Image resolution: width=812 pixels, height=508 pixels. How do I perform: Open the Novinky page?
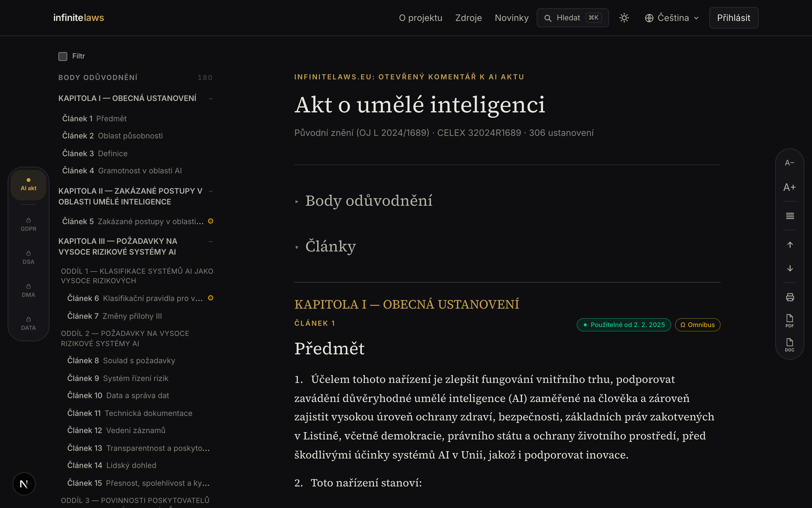pos(511,18)
